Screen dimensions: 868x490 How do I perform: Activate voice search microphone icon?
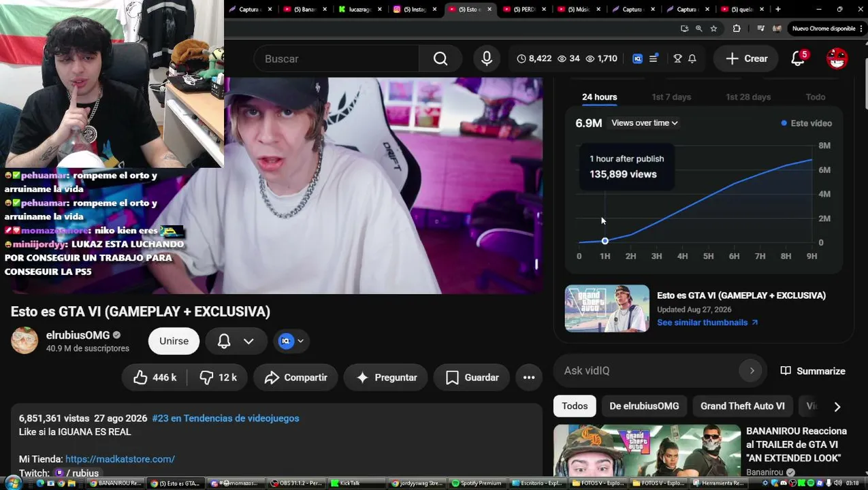(487, 59)
